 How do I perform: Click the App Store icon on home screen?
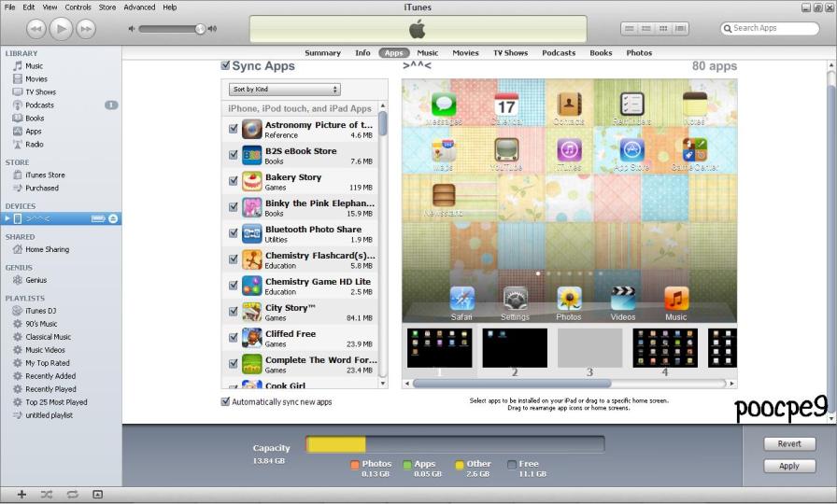point(631,150)
